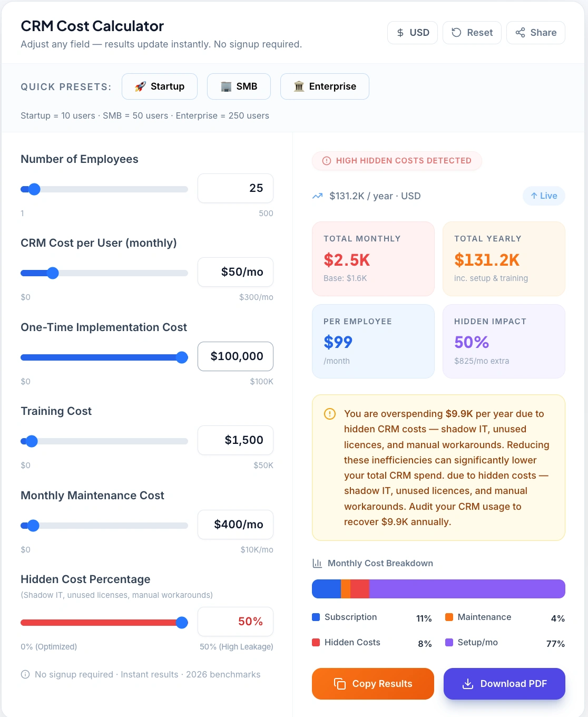Click the bar chart icon beside Monthly Cost Breakdown

pyautogui.click(x=317, y=563)
